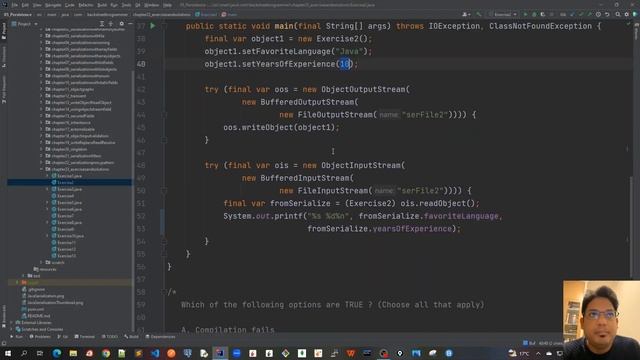Click the Debug bug icon in toolbar
The height and width of the screenshot is (360, 640).
click(534, 14)
